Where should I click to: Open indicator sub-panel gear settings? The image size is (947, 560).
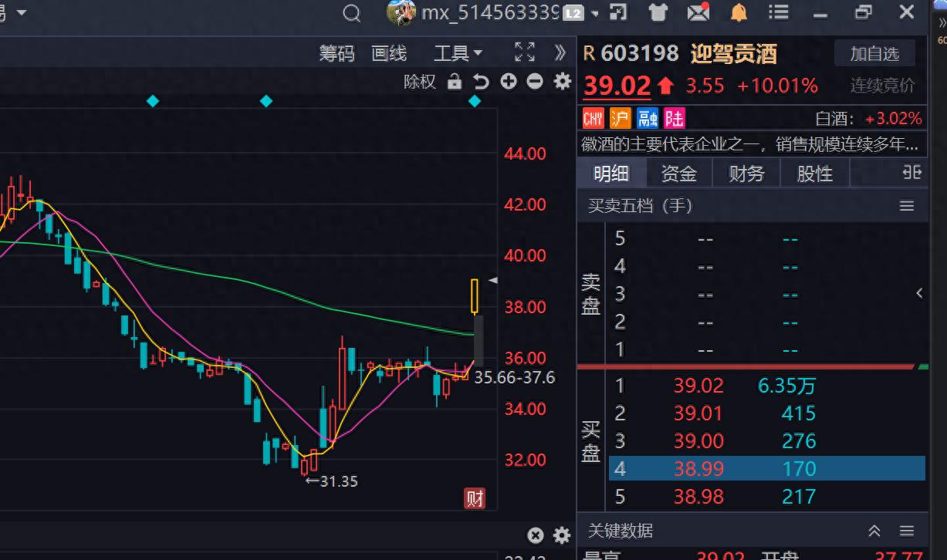(x=563, y=535)
